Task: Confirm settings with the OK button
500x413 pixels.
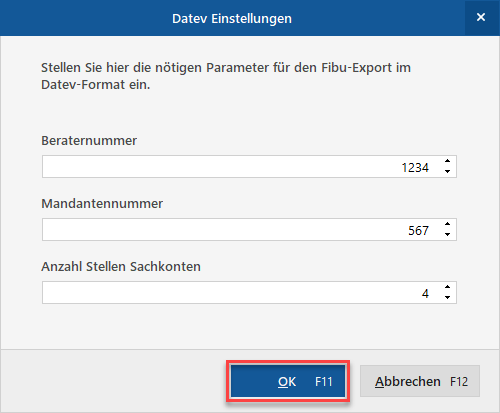Action: [x=288, y=381]
